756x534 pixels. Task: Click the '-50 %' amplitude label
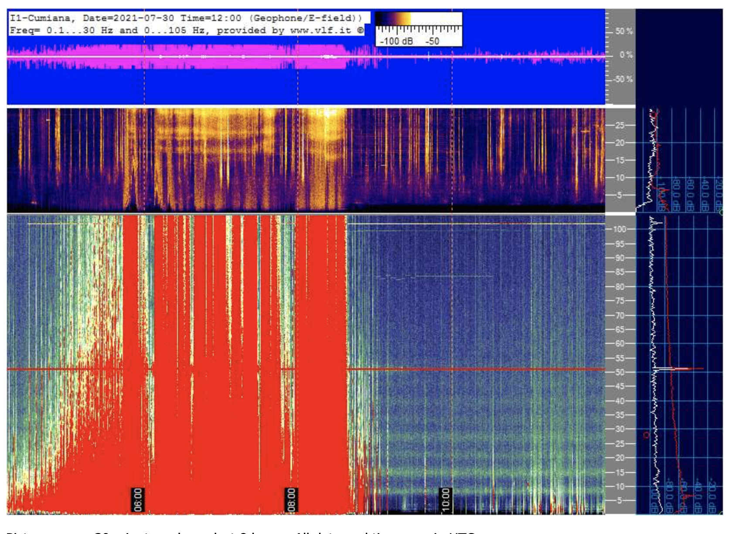(x=623, y=79)
